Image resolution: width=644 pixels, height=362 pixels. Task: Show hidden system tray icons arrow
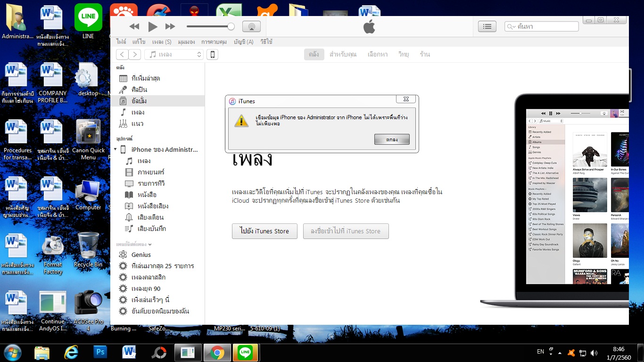tap(560, 353)
